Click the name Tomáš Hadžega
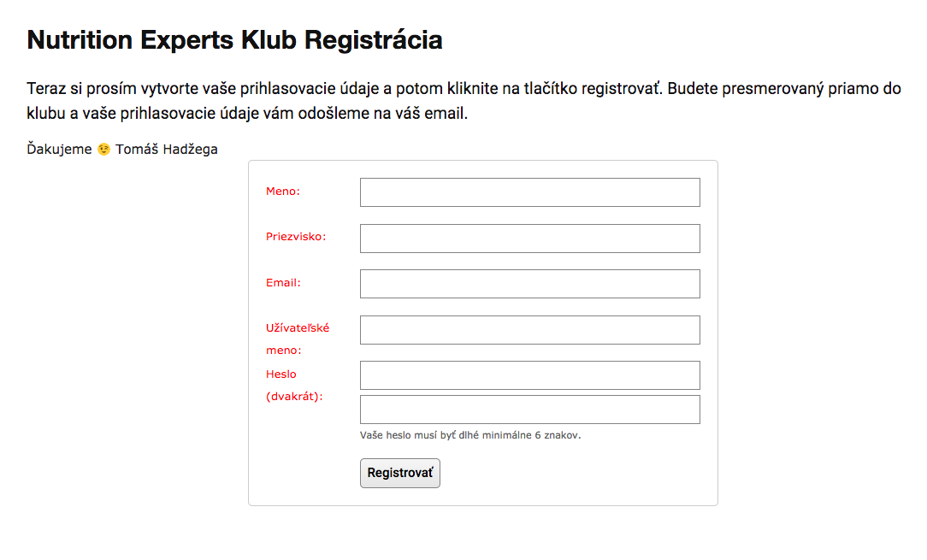Viewport: 927px width, 560px height. (167, 150)
